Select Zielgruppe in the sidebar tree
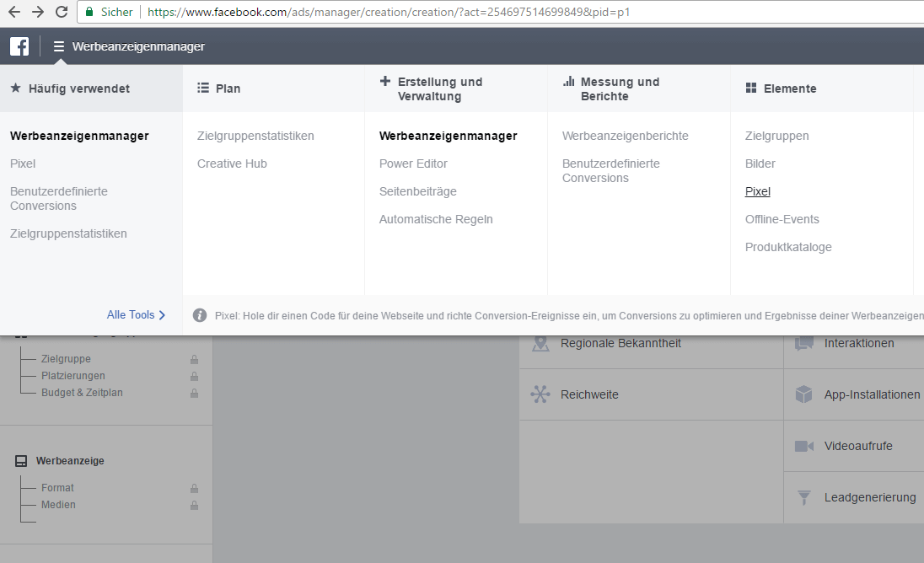Screen dimensions: 924x563 pos(66,359)
